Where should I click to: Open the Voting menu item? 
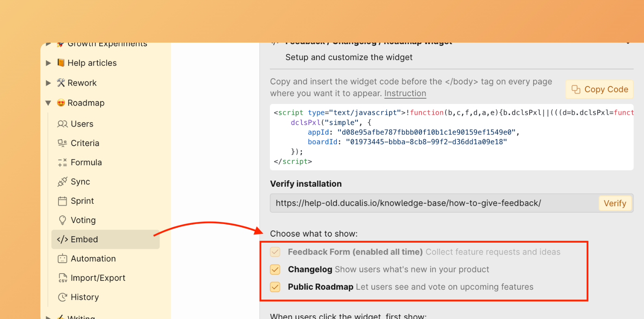pos(83,220)
